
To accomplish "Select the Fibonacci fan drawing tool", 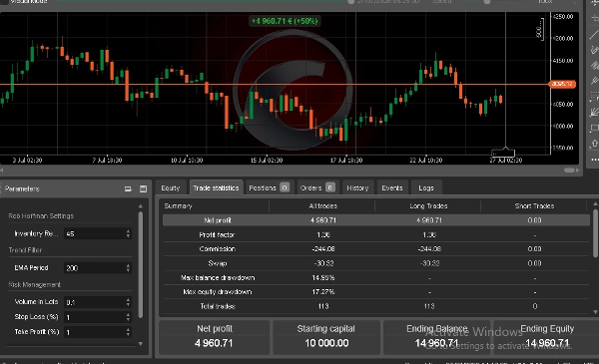I will [x=594, y=112].
